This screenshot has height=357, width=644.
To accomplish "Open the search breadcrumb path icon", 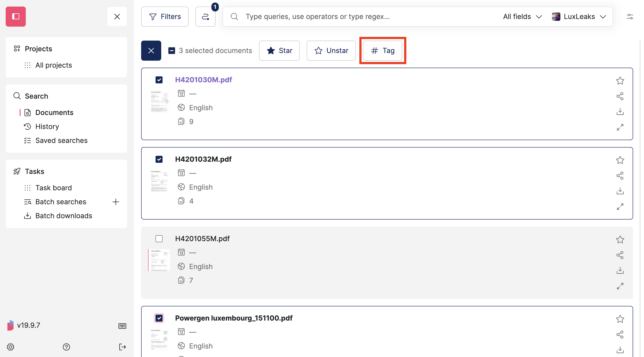I will pos(206,17).
